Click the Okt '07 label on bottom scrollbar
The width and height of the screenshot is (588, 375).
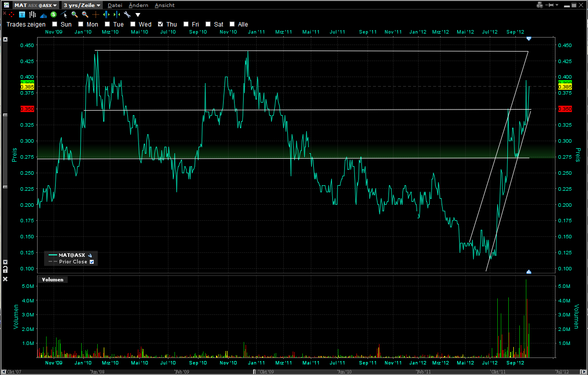click(14, 371)
